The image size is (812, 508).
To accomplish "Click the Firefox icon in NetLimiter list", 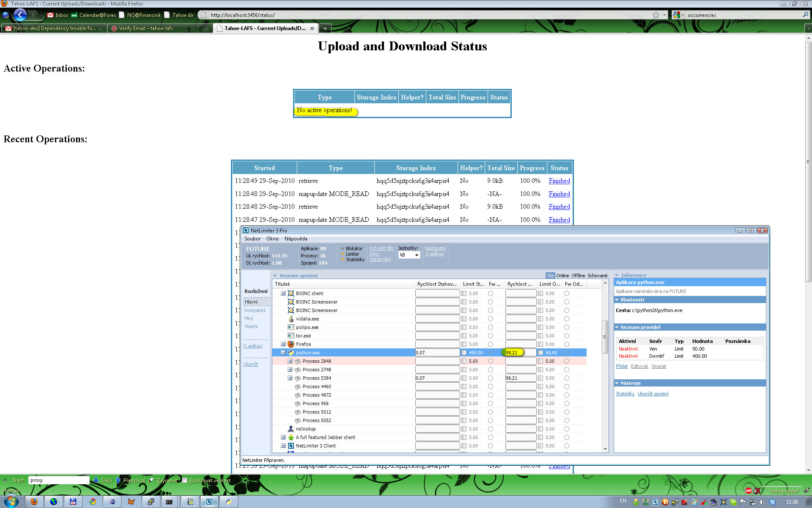I will pyautogui.click(x=291, y=344).
